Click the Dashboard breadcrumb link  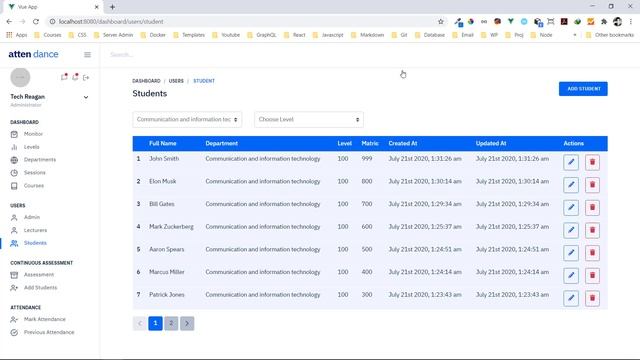pos(146,81)
